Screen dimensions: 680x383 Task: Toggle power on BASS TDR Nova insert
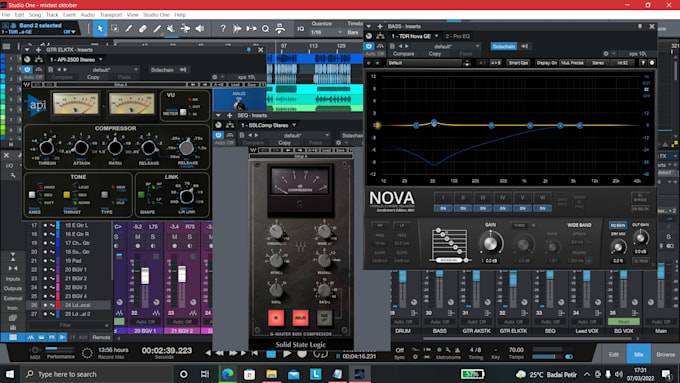pos(369,46)
